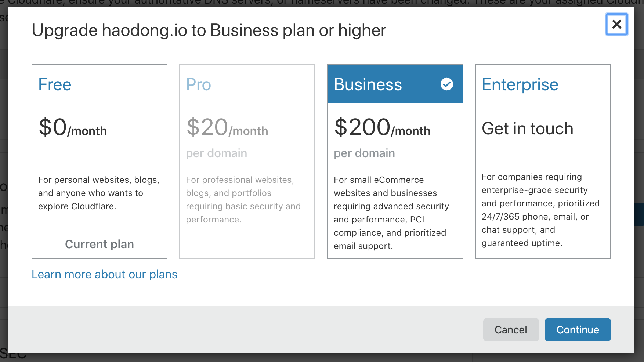Select the Pro plan heading
The height and width of the screenshot is (362, 644).
[198, 84]
